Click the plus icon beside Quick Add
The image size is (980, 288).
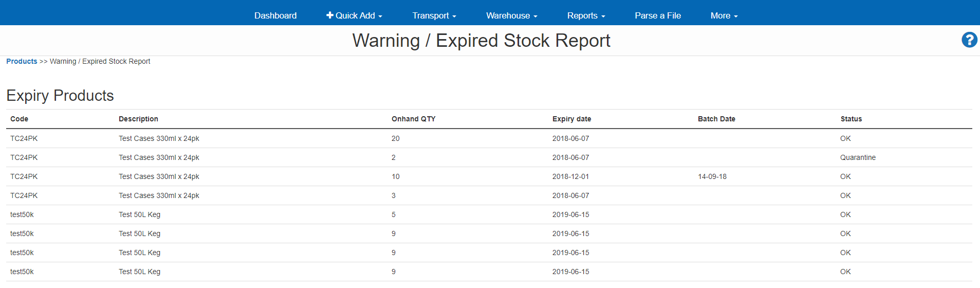pos(330,15)
